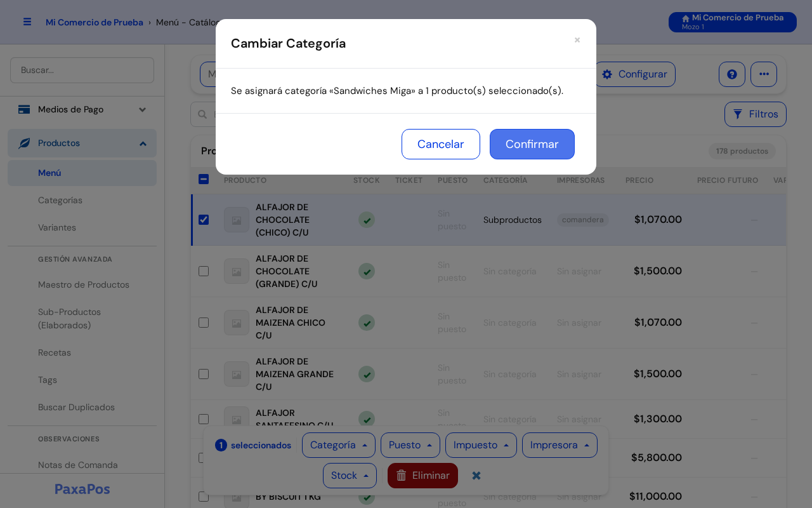The height and width of the screenshot is (508, 812).
Task: Check ALFAJOR SANTAFESINO checkbox
Action: (x=204, y=419)
